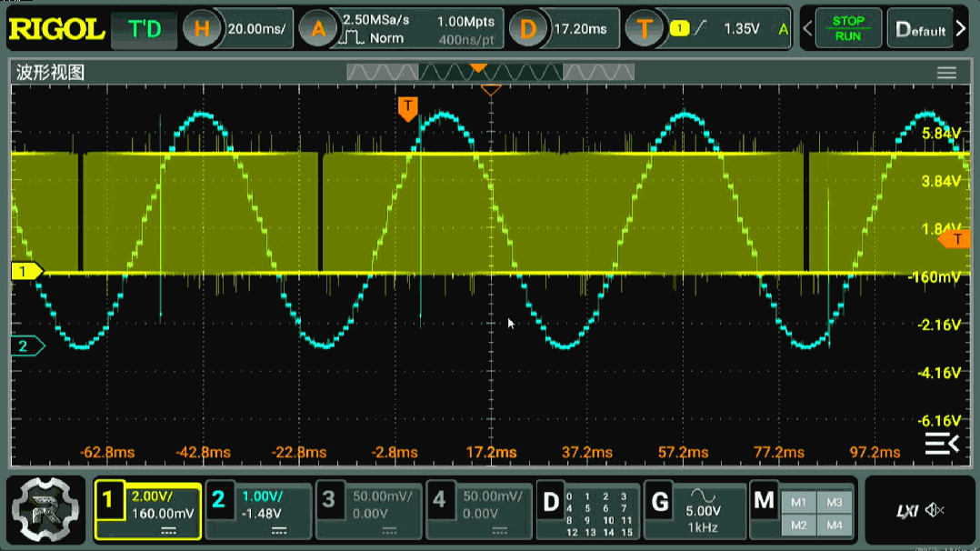Enable channel 3 badge
The image size is (980, 551).
click(329, 500)
